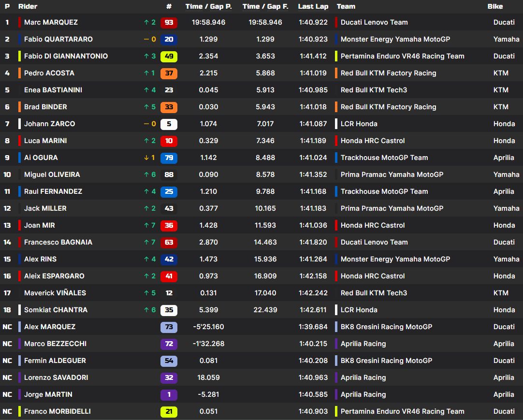Click Pedro ACOSTA orange team color bar

tap(19, 73)
